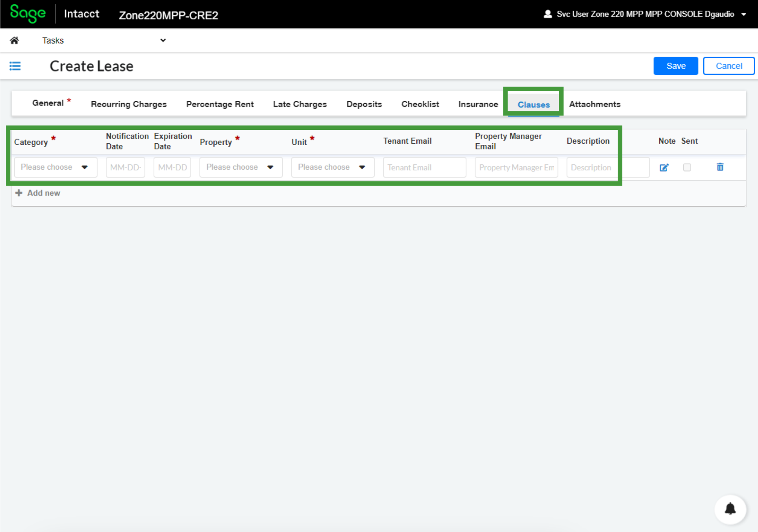This screenshot has height=532, width=758.
Task: Switch to the Deposits tab
Action: click(364, 104)
